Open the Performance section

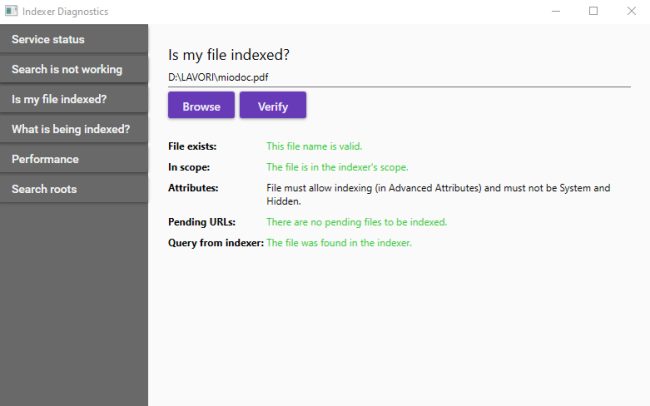click(74, 159)
